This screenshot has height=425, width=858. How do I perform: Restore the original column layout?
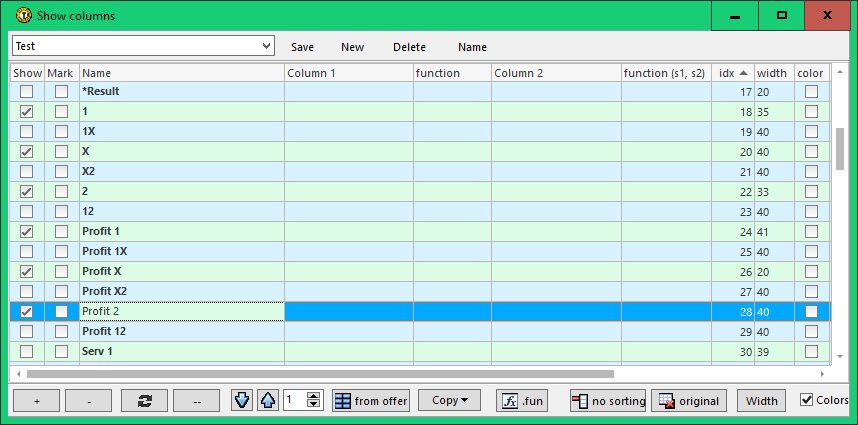point(689,401)
